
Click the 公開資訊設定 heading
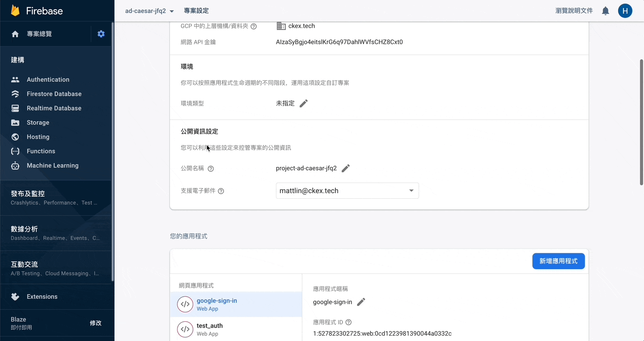pyautogui.click(x=199, y=132)
